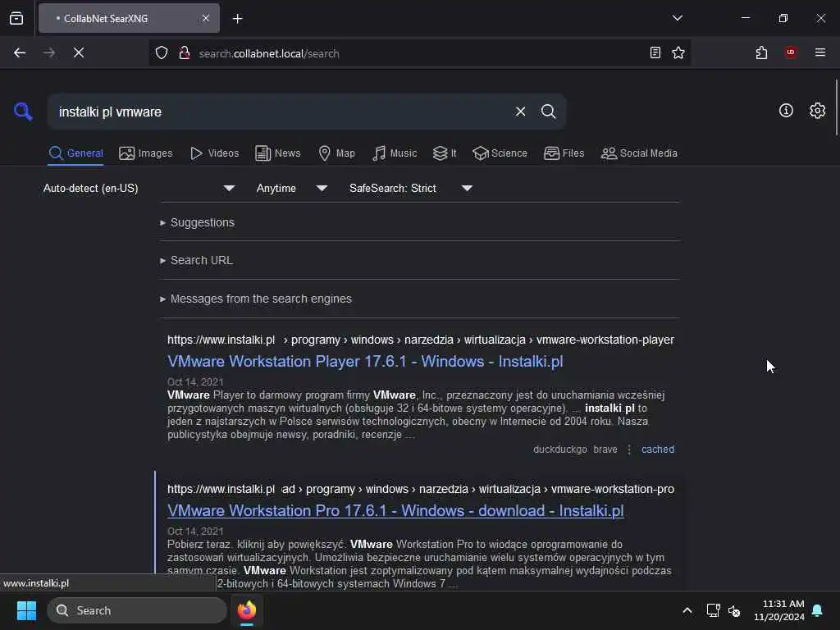This screenshot has height=630, width=840.
Task: Click the site security padlock icon
Action: (185, 53)
